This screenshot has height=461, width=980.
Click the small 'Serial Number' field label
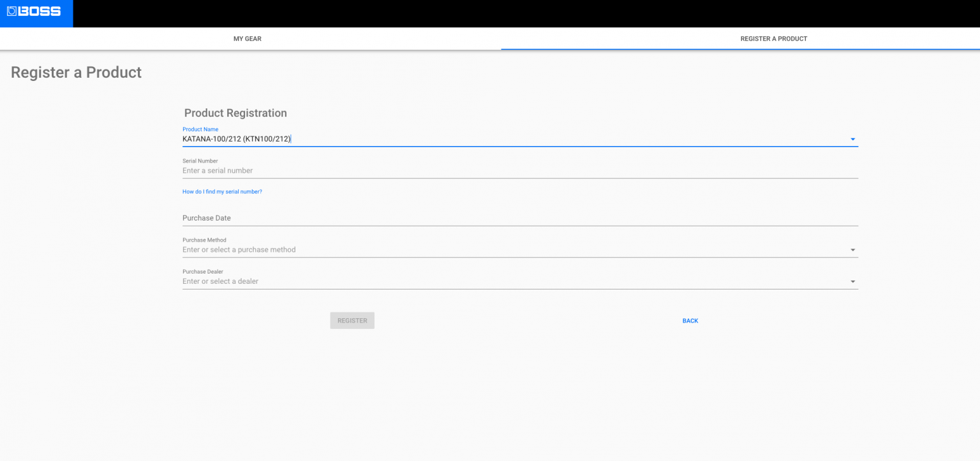200,161
